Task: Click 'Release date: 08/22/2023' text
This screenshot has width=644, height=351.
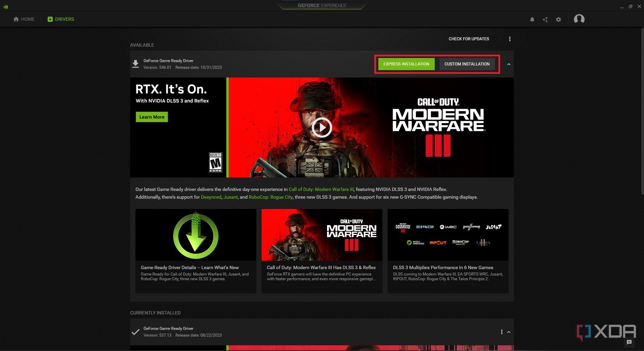Action: [x=199, y=335]
